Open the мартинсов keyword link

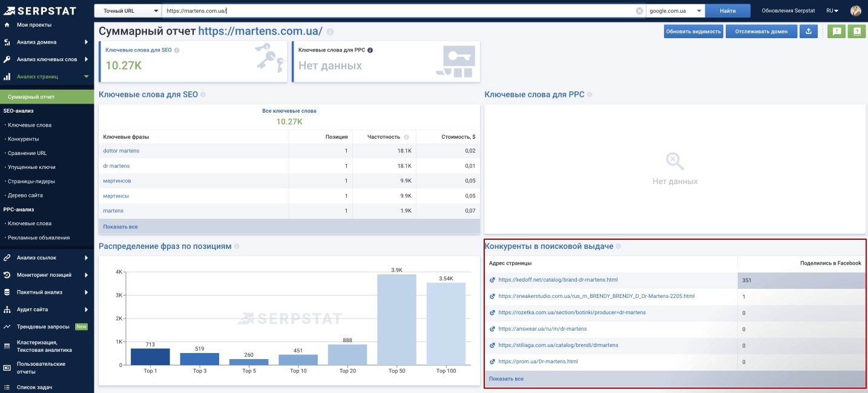click(117, 180)
